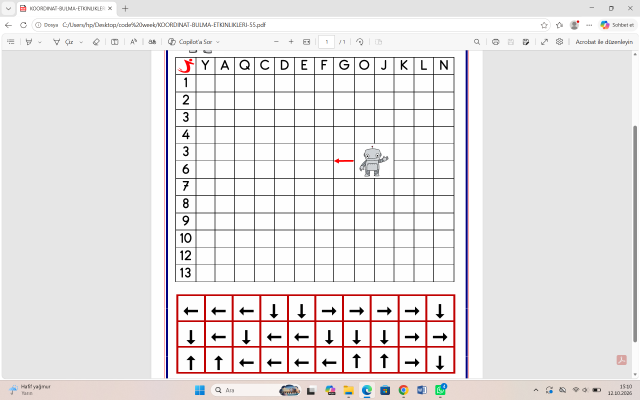Image resolution: width=640 pixels, height=400 pixels.
Task: Open the Edge three-dot settings menu
Action: click(589, 25)
